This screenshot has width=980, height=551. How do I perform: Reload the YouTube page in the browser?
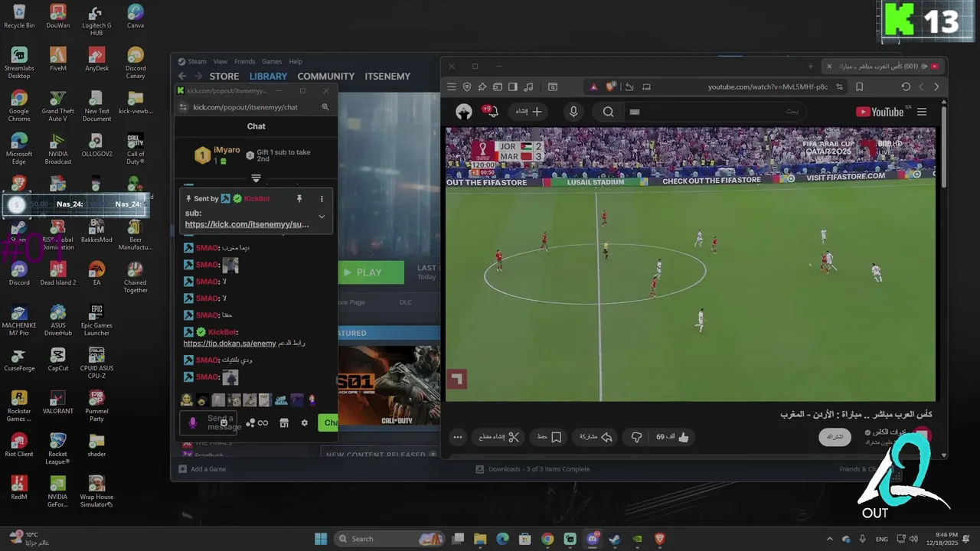pyautogui.click(x=906, y=86)
